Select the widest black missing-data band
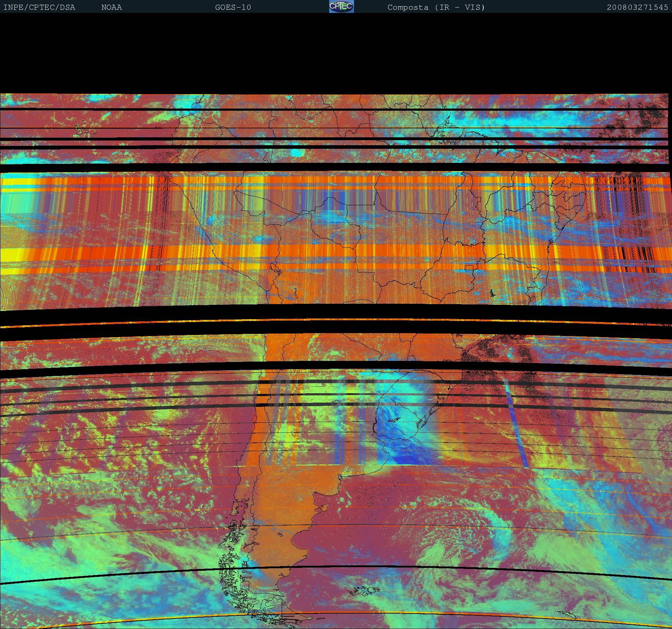The width and height of the screenshot is (672, 629). point(336,312)
